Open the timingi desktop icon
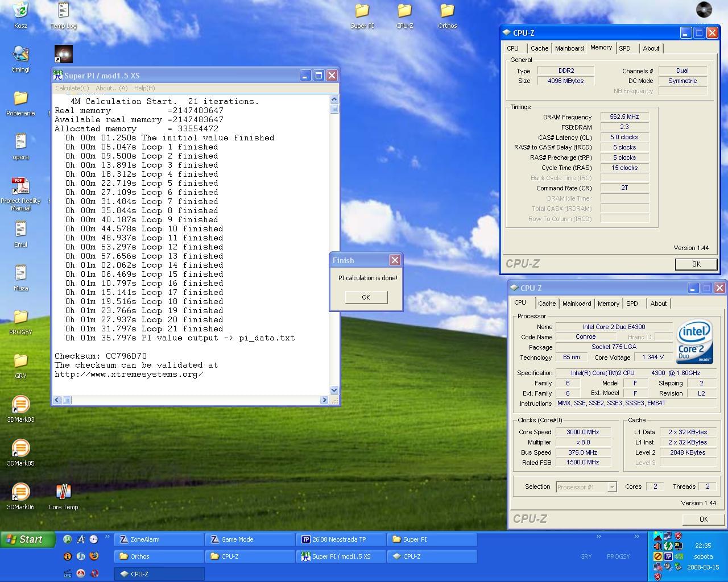This screenshot has width=728, height=582. [20, 59]
